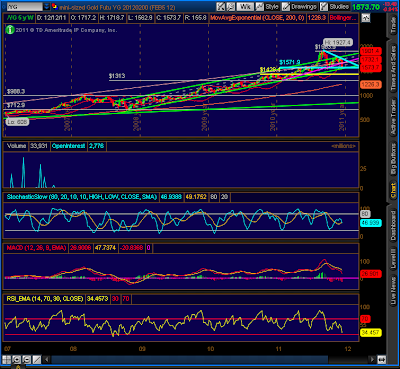Open the Drawings menu

tap(299, 6)
